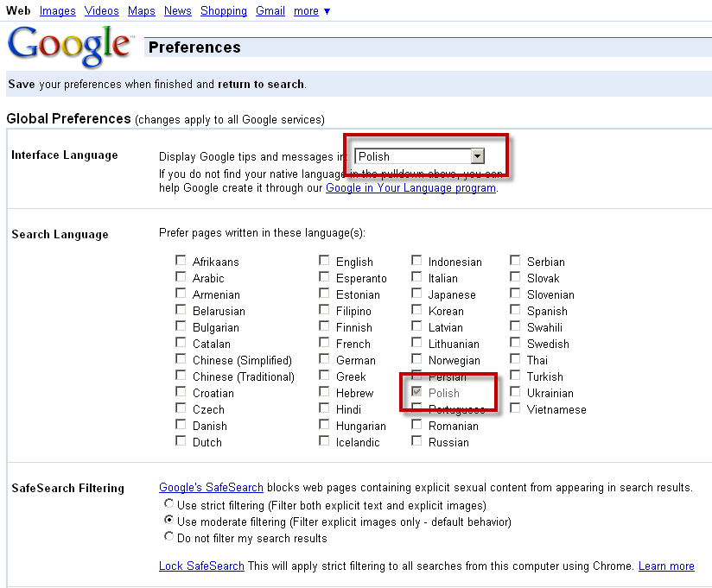The width and height of the screenshot is (712, 588).
Task: Uncheck the Polish search language
Action: [416, 393]
